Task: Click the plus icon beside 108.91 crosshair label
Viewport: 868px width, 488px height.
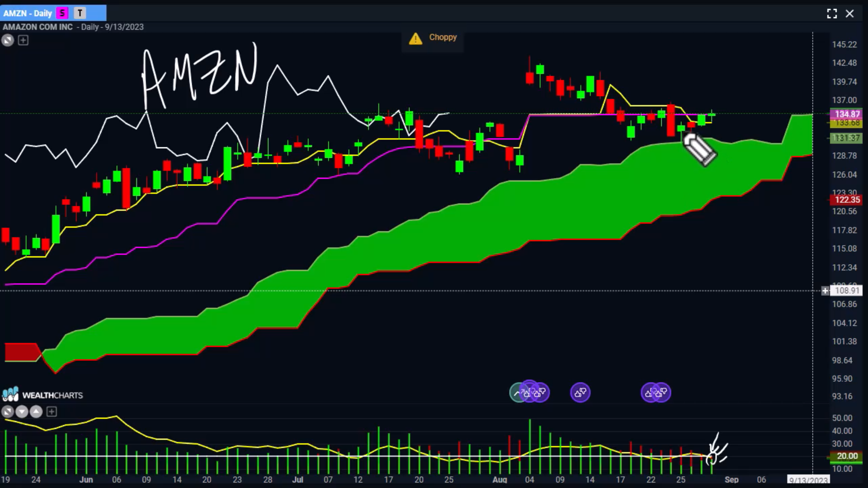Action: (825, 291)
